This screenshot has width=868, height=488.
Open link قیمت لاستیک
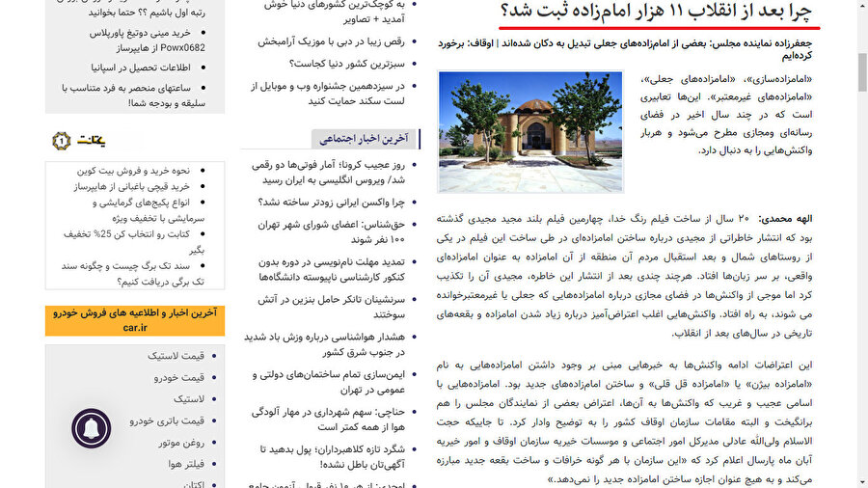(x=176, y=356)
